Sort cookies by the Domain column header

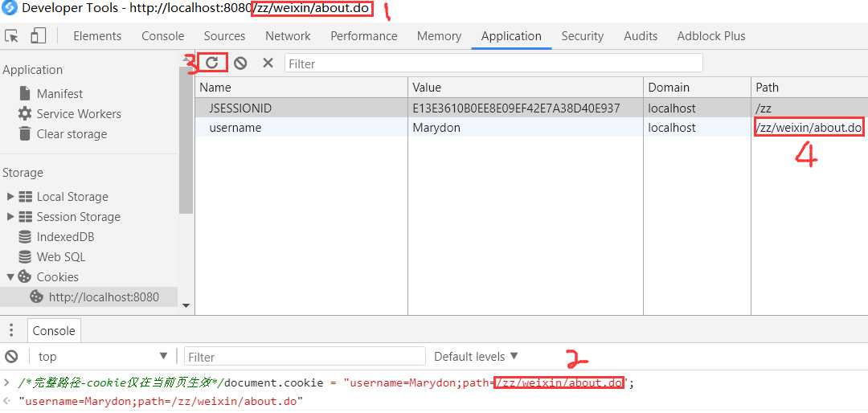click(698, 88)
